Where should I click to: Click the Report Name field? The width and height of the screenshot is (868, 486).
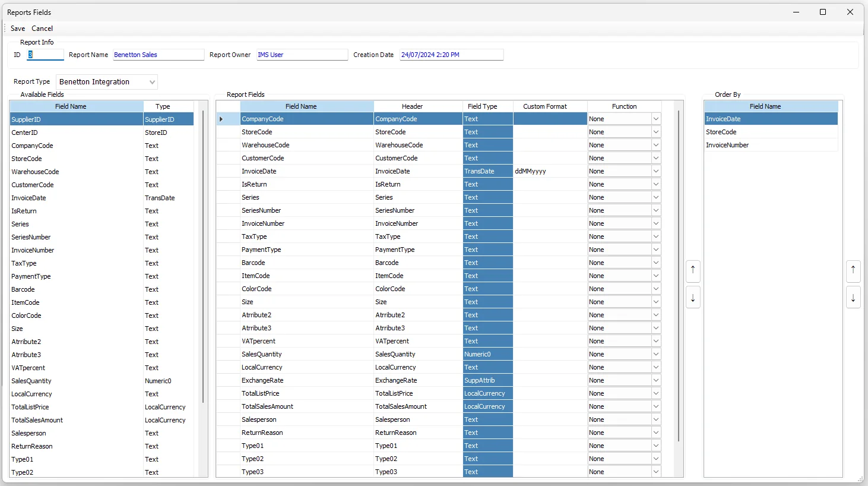(x=159, y=55)
